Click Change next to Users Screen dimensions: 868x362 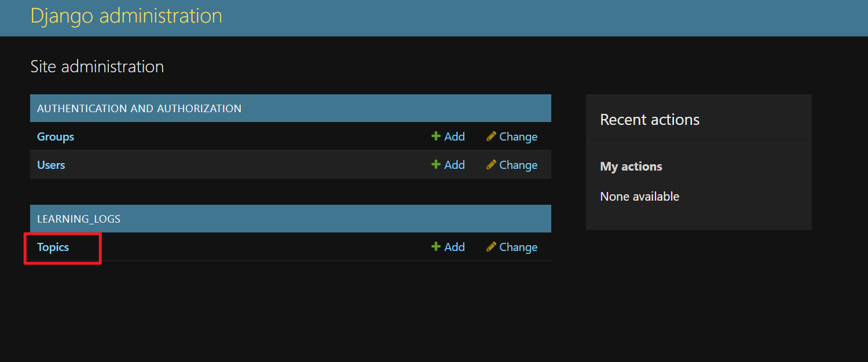[518, 164]
